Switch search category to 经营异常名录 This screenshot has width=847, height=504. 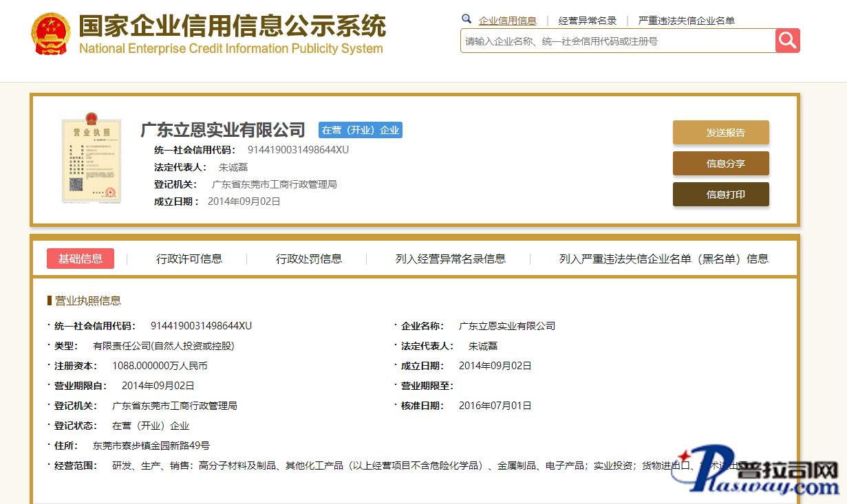[x=588, y=21]
